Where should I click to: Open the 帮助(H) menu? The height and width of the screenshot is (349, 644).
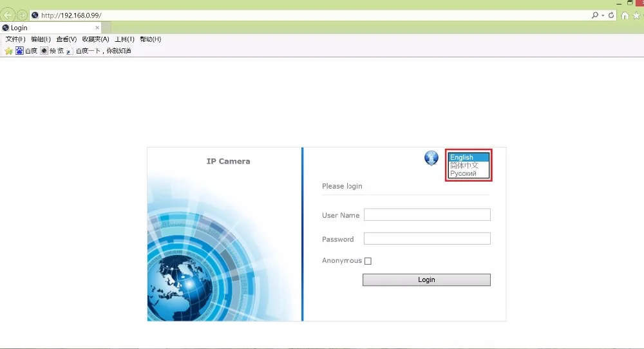[x=150, y=39]
